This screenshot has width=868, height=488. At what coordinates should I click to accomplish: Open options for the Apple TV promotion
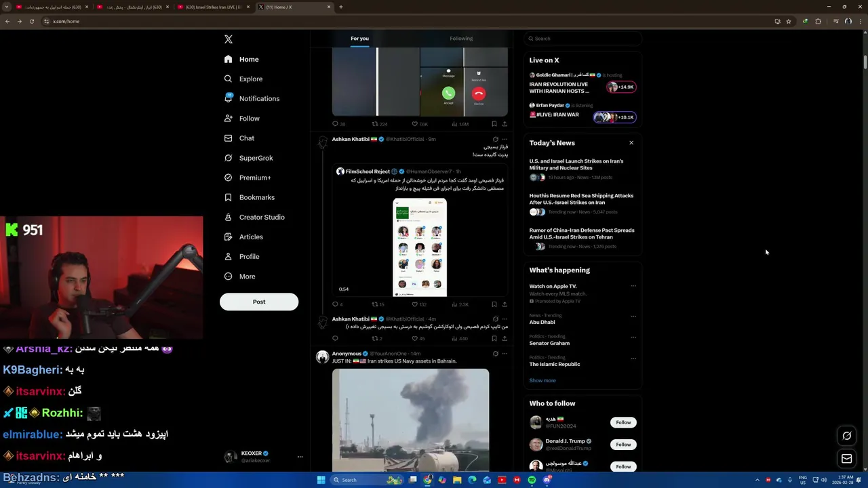[x=633, y=286]
